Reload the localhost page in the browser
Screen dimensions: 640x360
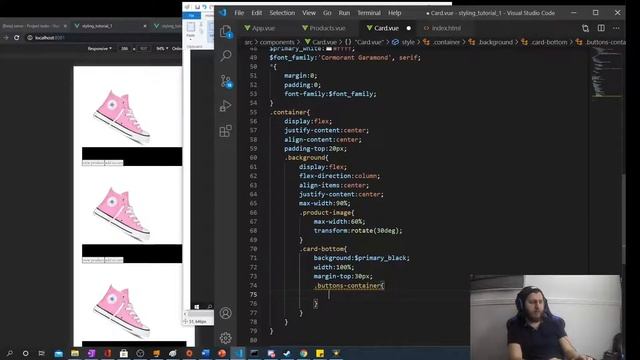tap(16, 38)
